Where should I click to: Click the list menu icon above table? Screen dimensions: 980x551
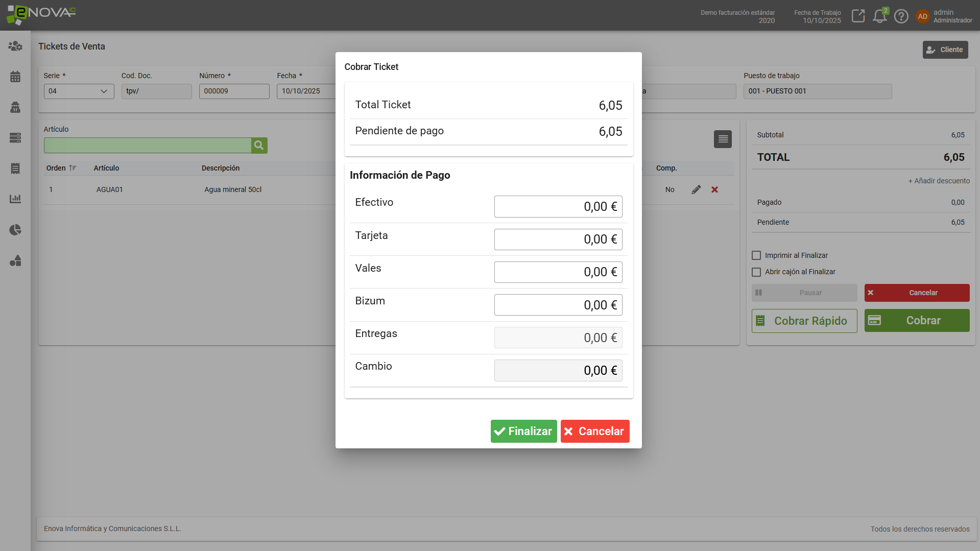click(723, 139)
